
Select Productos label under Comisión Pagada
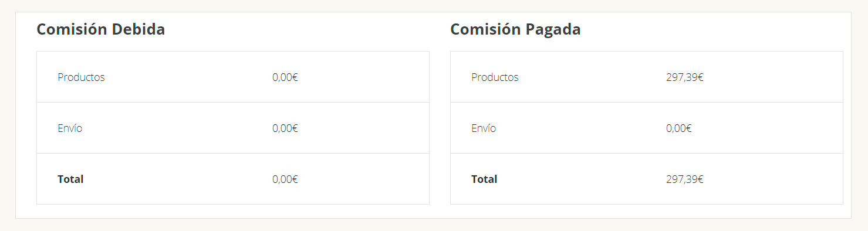coord(495,77)
